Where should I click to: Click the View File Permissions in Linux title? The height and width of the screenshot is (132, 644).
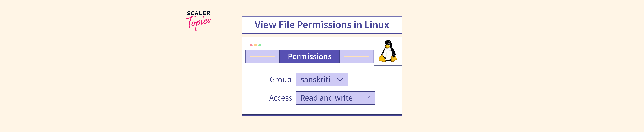[x=322, y=25]
